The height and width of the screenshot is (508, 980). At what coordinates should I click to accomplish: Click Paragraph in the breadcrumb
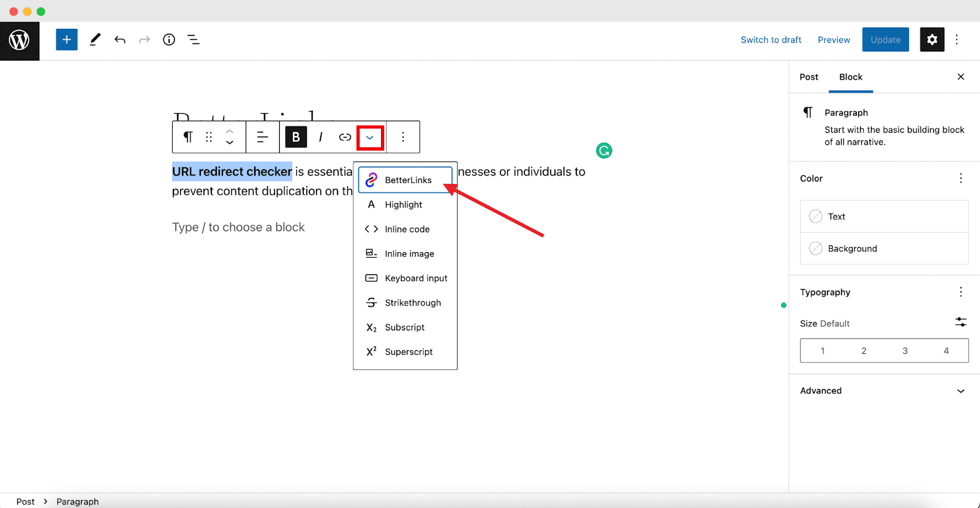pyautogui.click(x=77, y=501)
